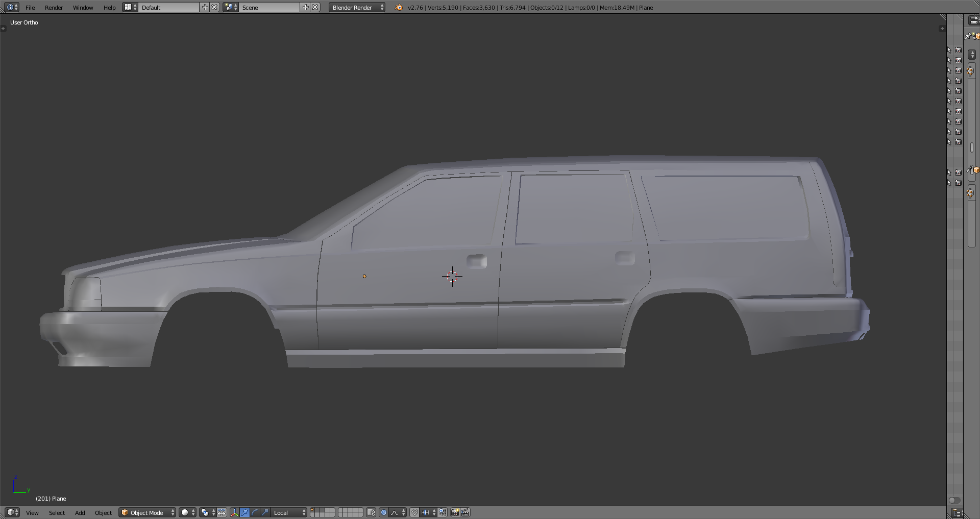The height and width of the screenshot is (519, 980).
Task: Click the orange object origin dot
Action: tap(364, 276)
